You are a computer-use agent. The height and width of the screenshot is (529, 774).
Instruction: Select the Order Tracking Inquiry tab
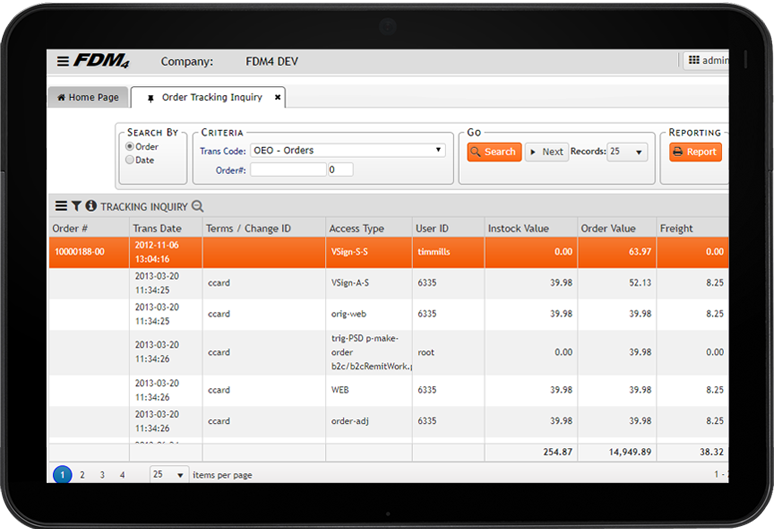[x=208, y=97]
